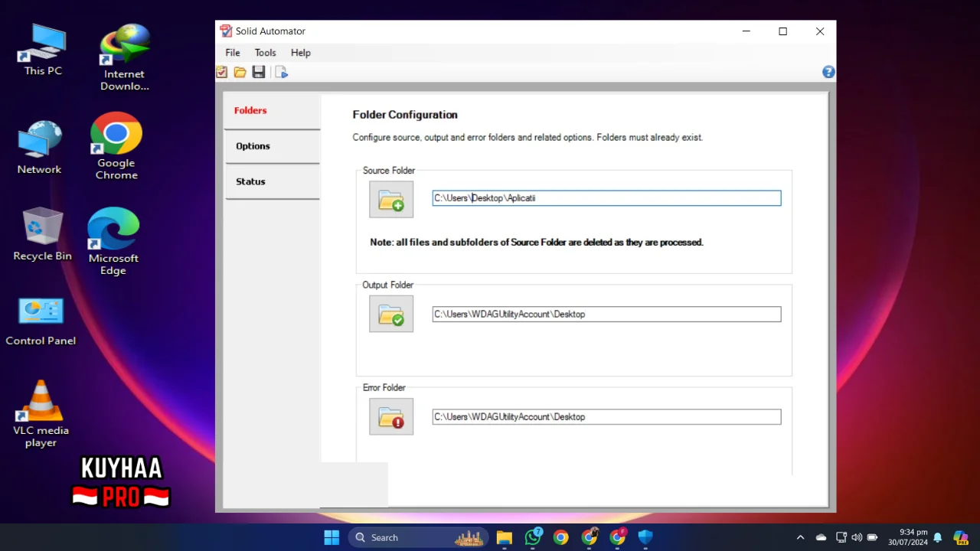
Task: Click the Source Folder deletion note text
Action: coord(537,242)
